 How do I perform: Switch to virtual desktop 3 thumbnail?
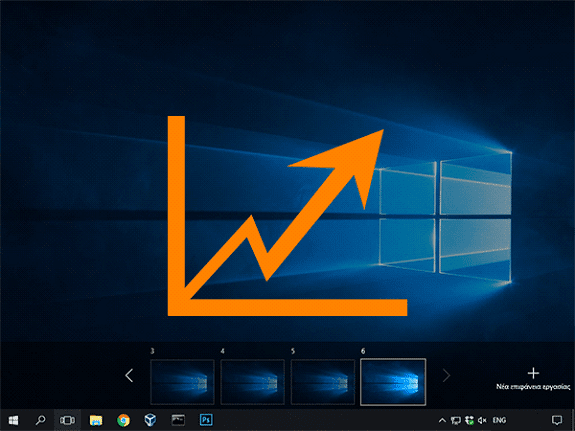click(182, 382)
